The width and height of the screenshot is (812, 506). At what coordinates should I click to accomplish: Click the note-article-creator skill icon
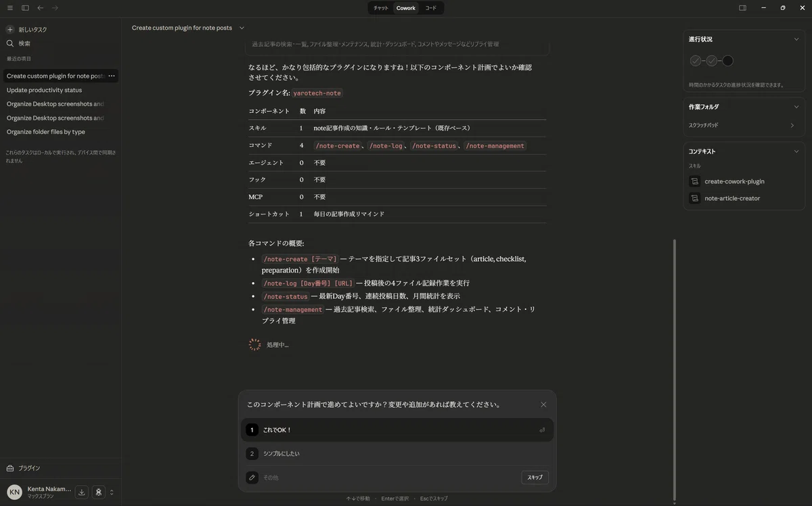click(694, 198)
